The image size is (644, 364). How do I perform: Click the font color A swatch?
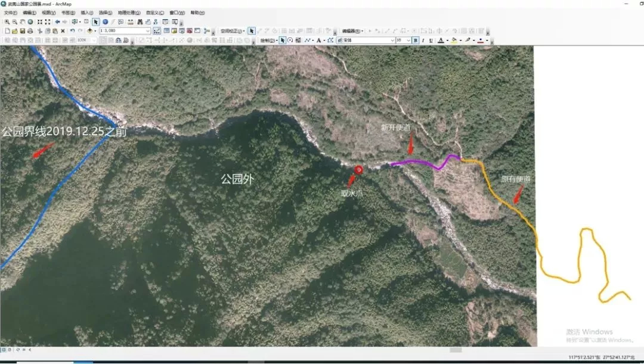pyautogui.click(x=441, y=41)
